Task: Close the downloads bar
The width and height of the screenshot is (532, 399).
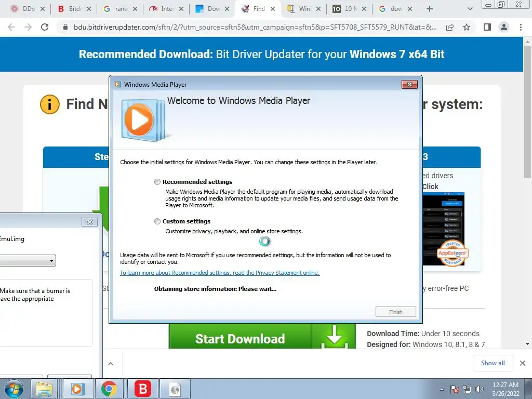Action: [523, 363]
